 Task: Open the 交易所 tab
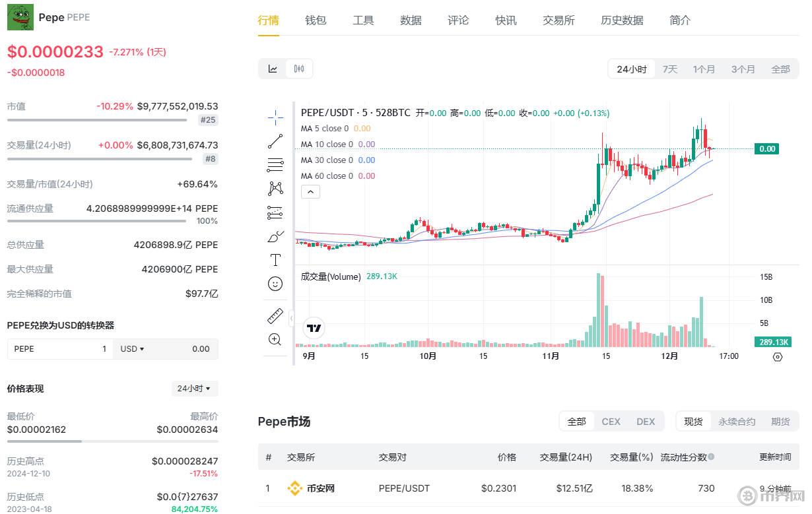pos(558,20)
